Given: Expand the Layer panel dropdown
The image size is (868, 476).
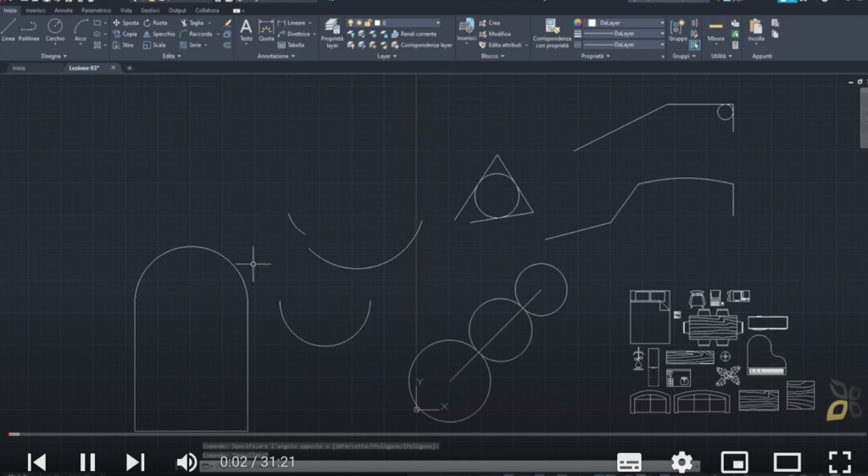Looking at the screenshot, I should tap(387, 56).
